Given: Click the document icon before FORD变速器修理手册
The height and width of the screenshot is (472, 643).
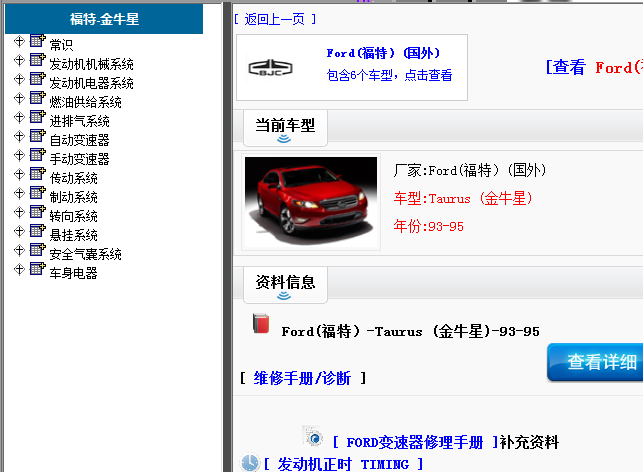Looking at the screenshot, I should (x=312, y=436).
